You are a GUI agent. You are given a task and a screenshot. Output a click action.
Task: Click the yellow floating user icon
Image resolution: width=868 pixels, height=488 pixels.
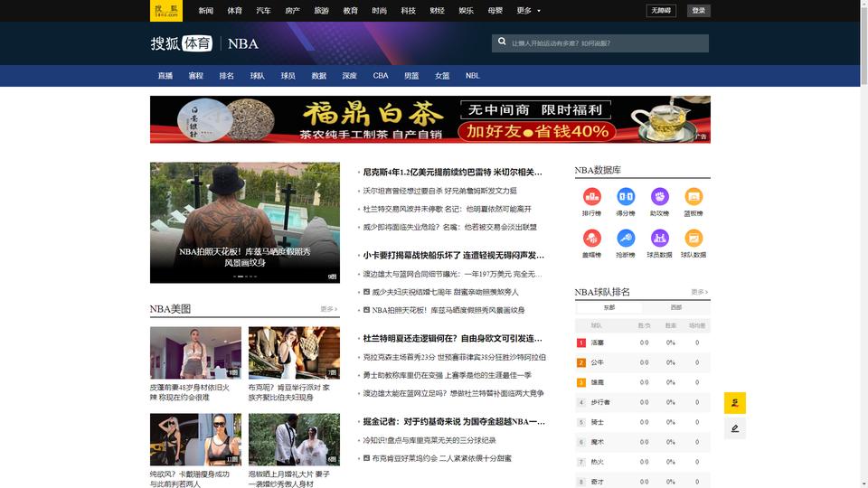[734, 403]
